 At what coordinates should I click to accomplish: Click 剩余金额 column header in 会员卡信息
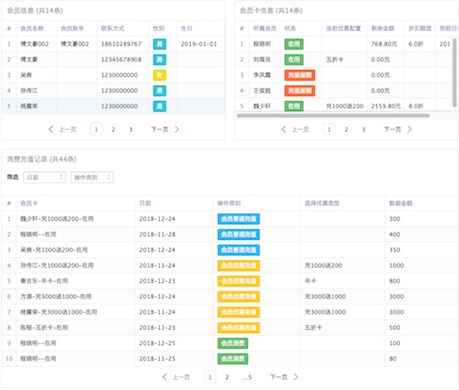tap(383, 28)
